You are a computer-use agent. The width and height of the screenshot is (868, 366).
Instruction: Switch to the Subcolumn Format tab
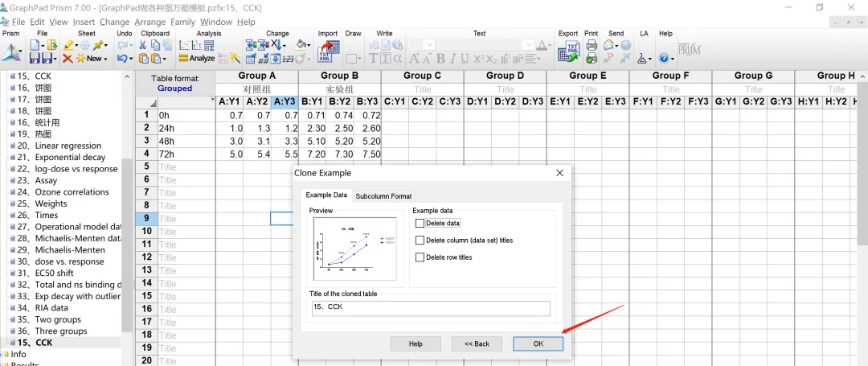[383, 196]
